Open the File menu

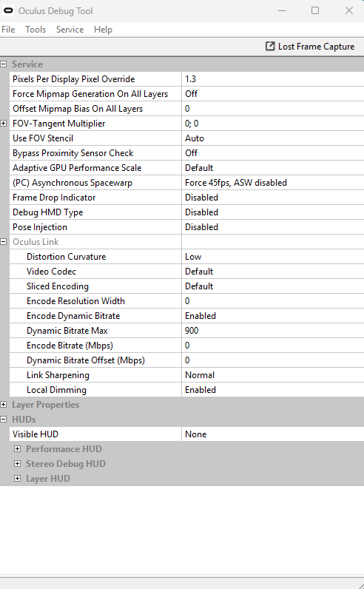click(8, 30)
